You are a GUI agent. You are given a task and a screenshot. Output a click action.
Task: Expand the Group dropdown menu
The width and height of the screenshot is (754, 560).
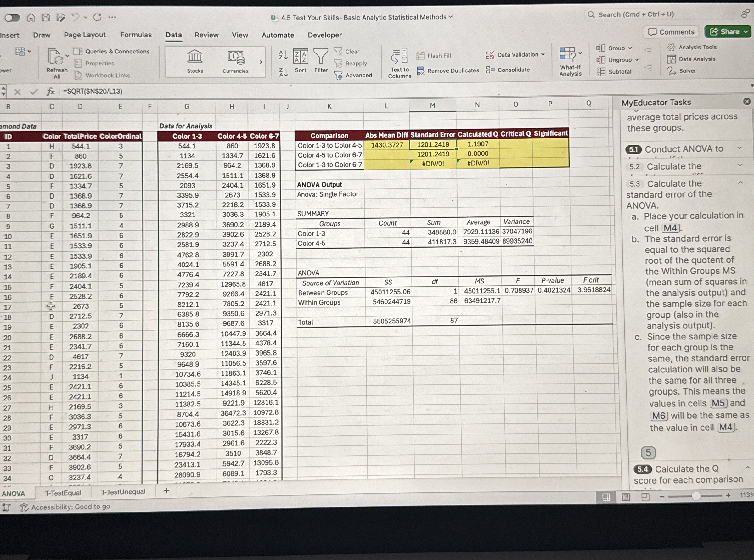coord(630,48)
